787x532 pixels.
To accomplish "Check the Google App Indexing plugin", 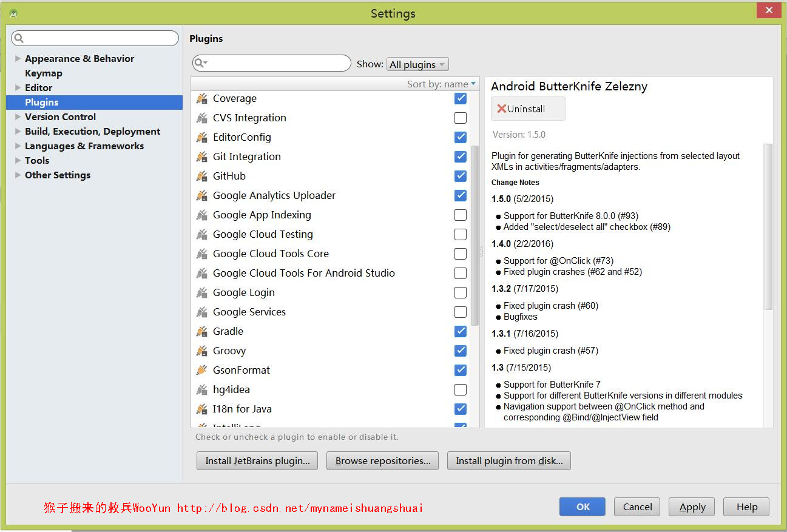I will pyautogui.click(x=461, y=215).
